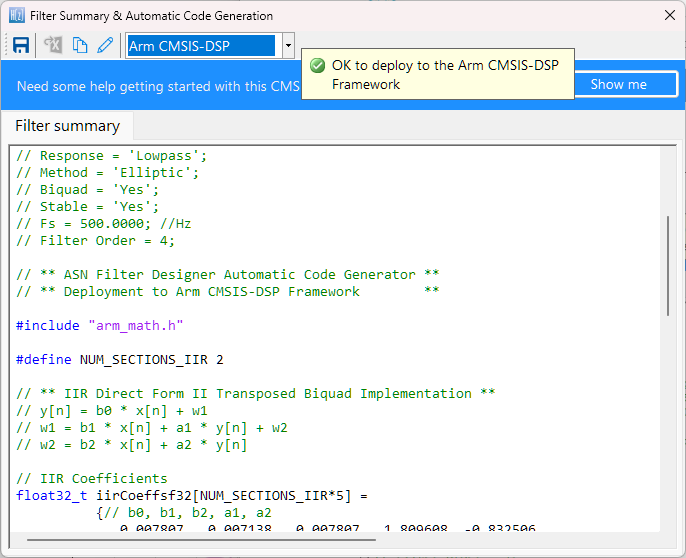
Task: Click the 'IIR Direct Form II Transposed Biquad' comment
Action: (x=256, y=394)
